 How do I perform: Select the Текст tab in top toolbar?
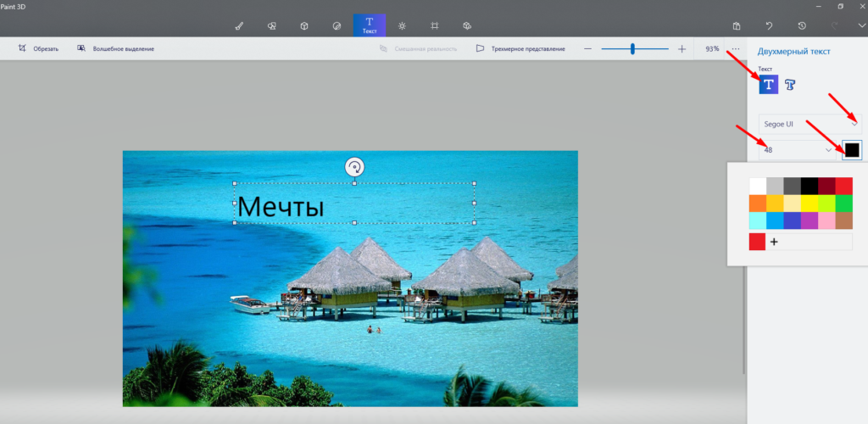[370, 25]
